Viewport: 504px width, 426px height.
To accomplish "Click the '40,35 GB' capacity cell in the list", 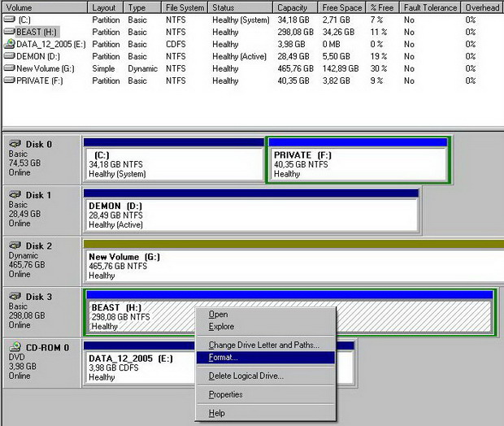I will coord(293,80).
